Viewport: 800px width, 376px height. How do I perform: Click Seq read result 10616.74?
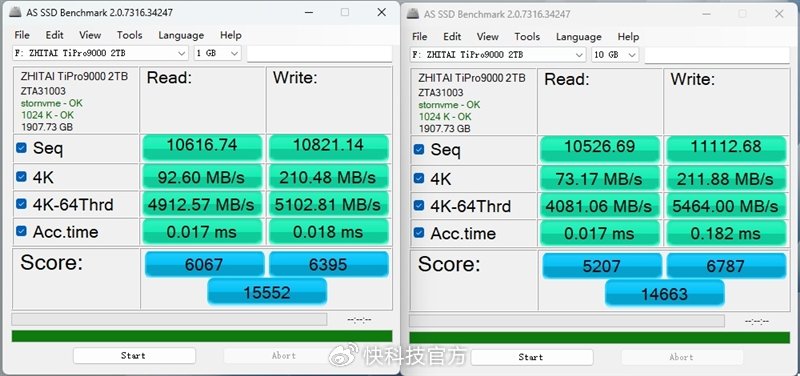coord(202,147)
